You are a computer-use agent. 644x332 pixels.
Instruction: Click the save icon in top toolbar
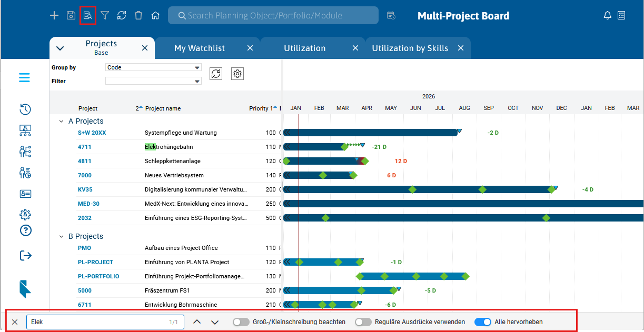point(71,15)
